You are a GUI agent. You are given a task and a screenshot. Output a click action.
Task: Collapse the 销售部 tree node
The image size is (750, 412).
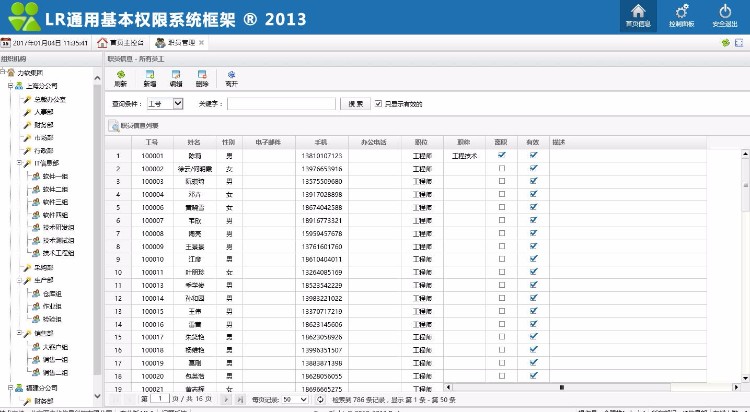point(19,333)
